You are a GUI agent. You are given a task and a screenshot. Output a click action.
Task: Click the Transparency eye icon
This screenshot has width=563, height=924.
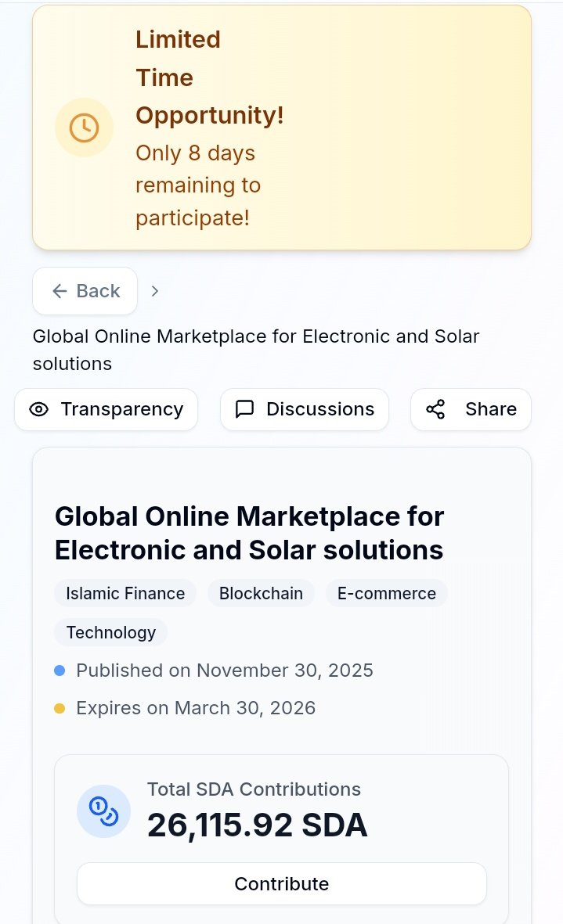(x=38, y=409)
